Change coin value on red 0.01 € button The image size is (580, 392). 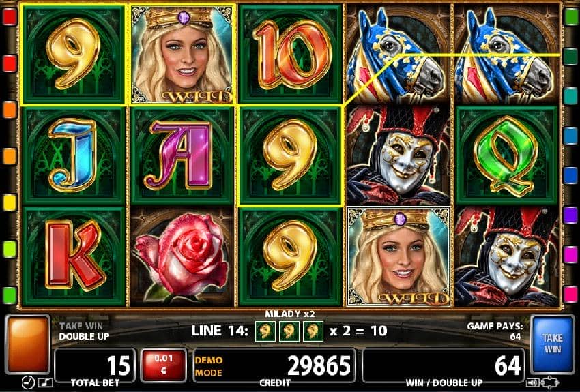coord(163,365)
